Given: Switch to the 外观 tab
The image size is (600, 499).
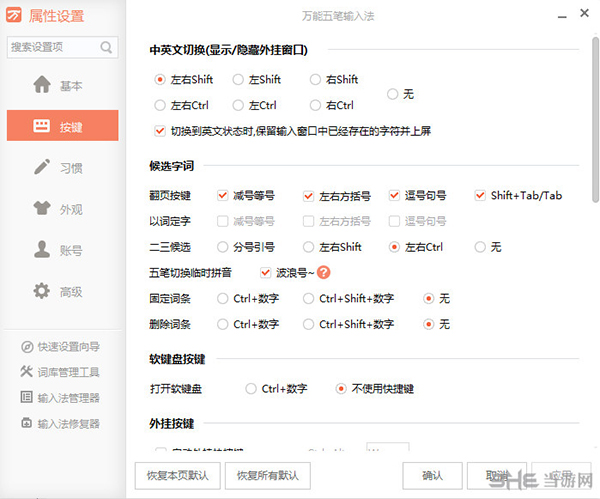Looking at the screenshot, I should click(62, 209).
